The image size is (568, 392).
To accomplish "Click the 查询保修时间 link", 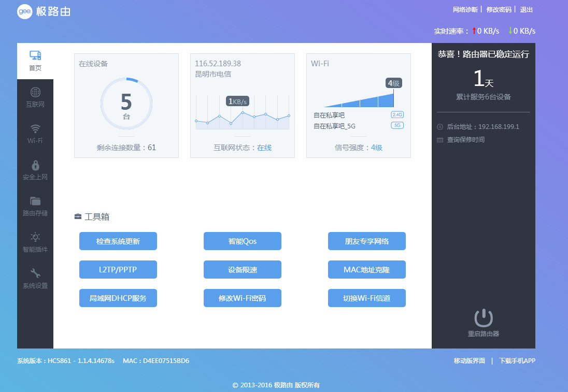I will (465, 140).
